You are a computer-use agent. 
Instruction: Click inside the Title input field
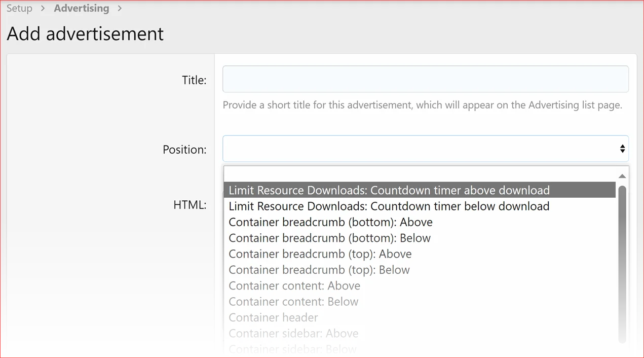point(426,79)
